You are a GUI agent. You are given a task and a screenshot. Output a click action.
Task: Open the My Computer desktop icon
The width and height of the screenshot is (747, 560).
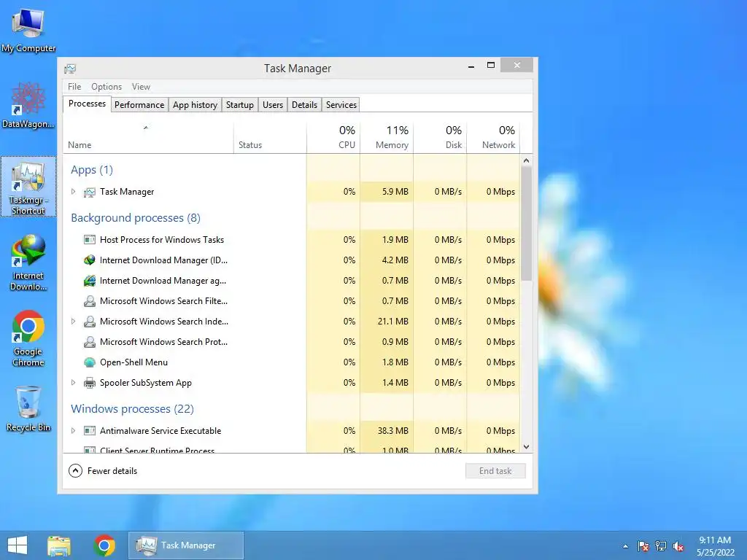coord(28,29)
